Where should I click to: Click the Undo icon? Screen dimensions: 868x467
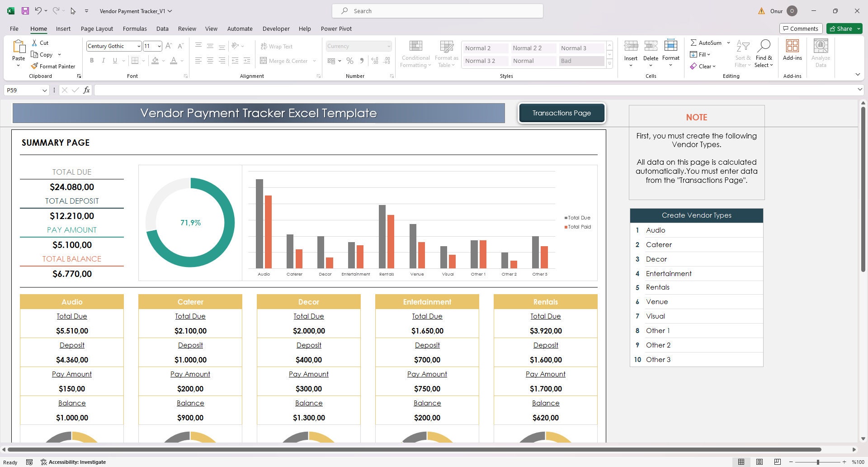coord(38,11)
